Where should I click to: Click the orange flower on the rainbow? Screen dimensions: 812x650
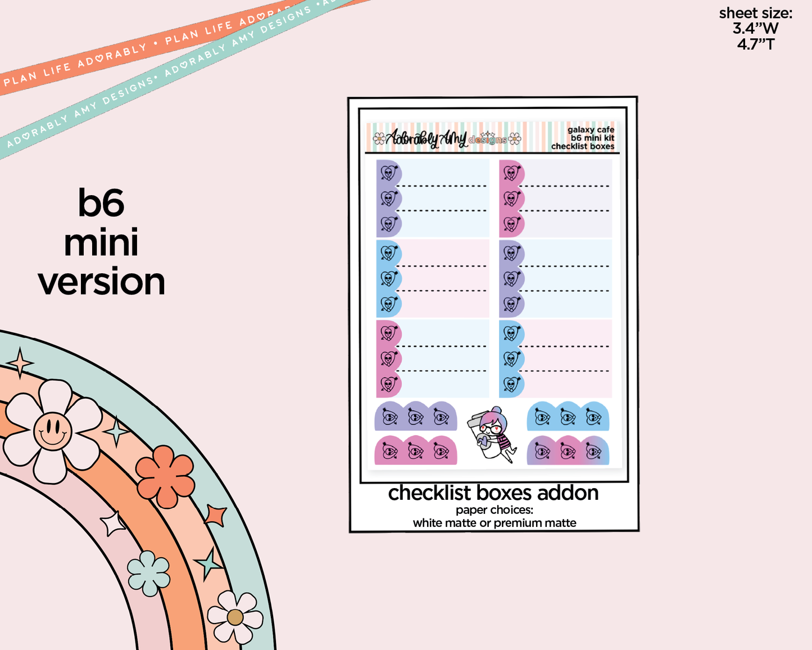coord(165,476)
